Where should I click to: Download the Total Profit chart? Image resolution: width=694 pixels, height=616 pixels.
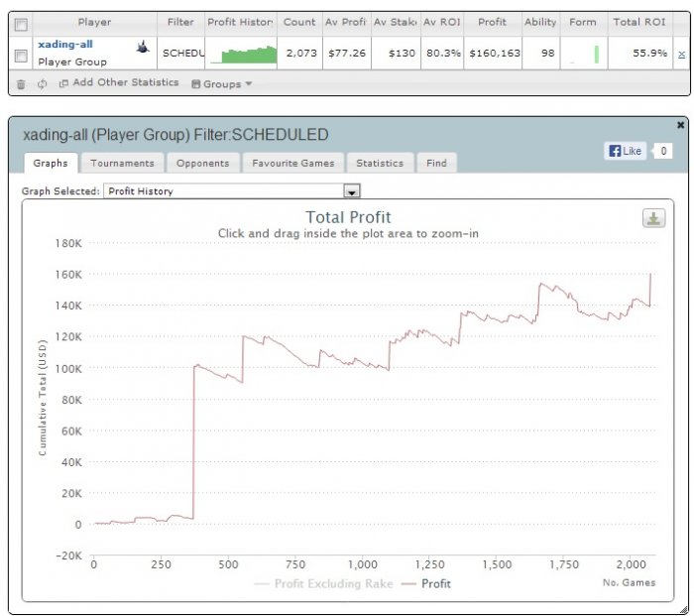[653, 218]
